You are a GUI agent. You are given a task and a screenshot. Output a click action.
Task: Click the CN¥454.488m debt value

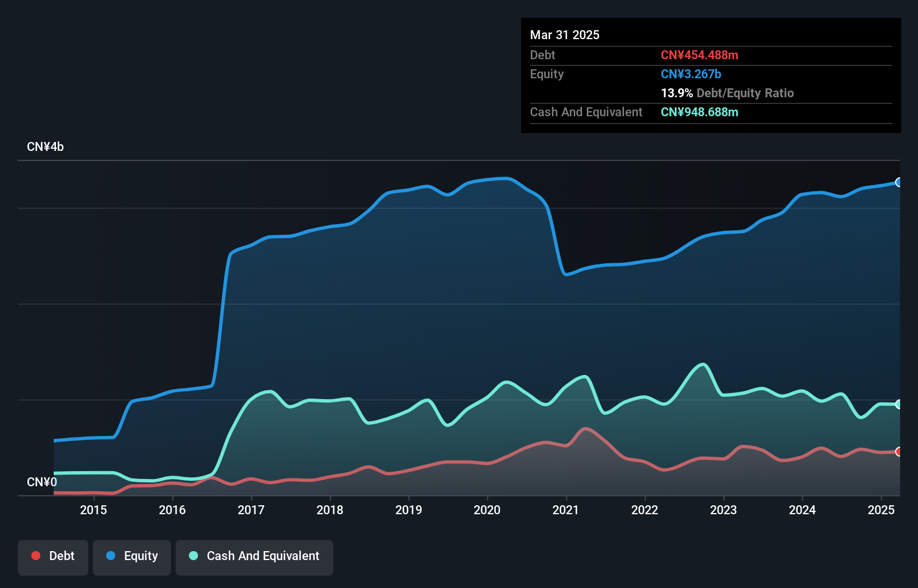[x=699, y=55]
